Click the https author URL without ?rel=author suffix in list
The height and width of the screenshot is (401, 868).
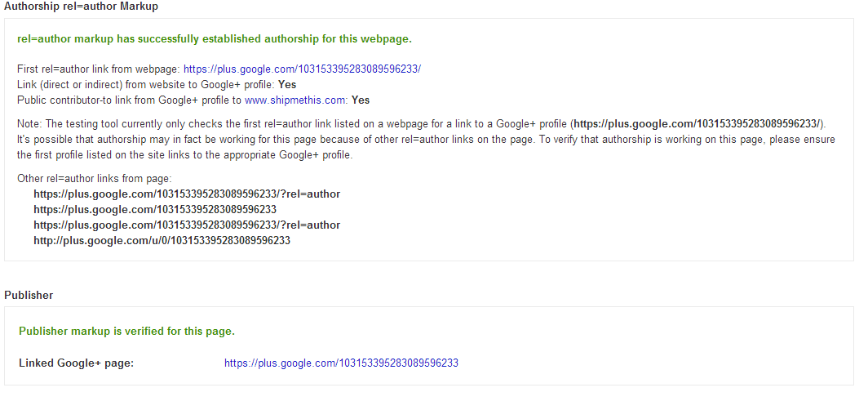pos(154,210)
